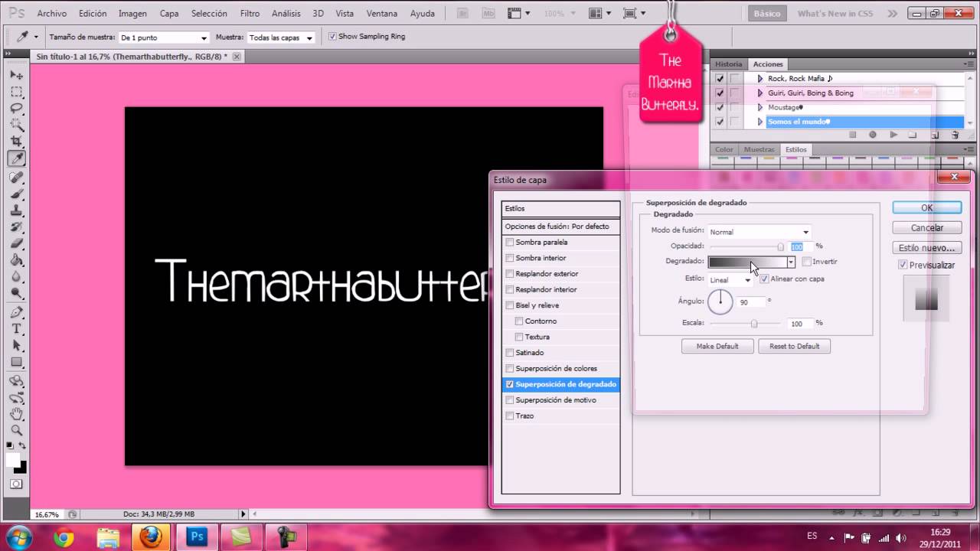This screenshot has height=551, width=980.
Task: Select the Blur tool
Action: pos(16,278)
